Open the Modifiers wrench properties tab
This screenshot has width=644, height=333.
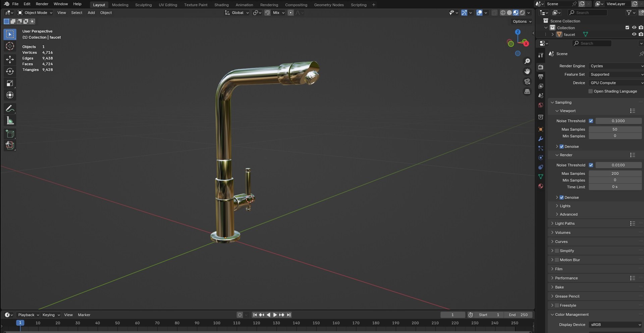541,139
